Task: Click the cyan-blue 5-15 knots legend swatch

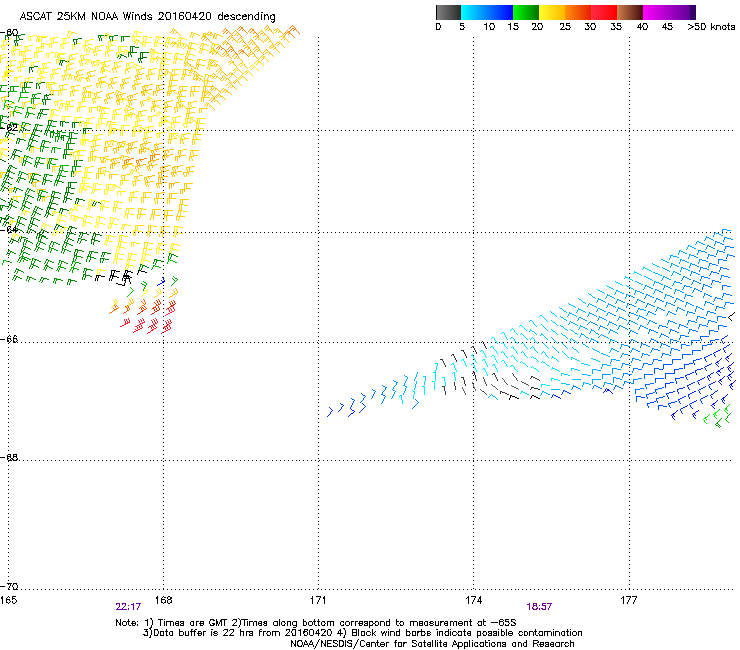Action: [487, 12]
